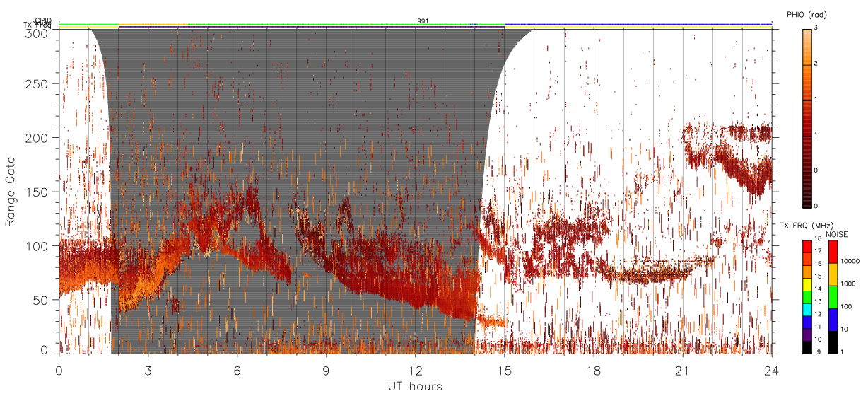Select the purple TX FRQ swatch for 10-11 MHz

[807, 335]
